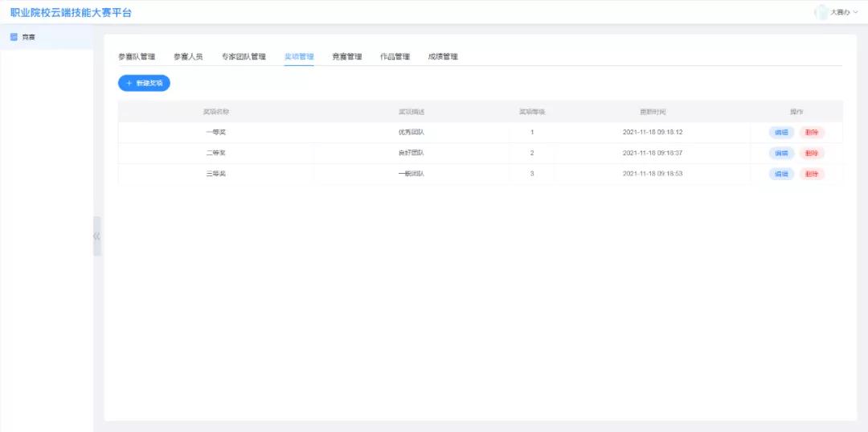868x432 pixels.
Task: Select the 奖项管理 tab
Action: pyautogui.click(x=299, y=57)
